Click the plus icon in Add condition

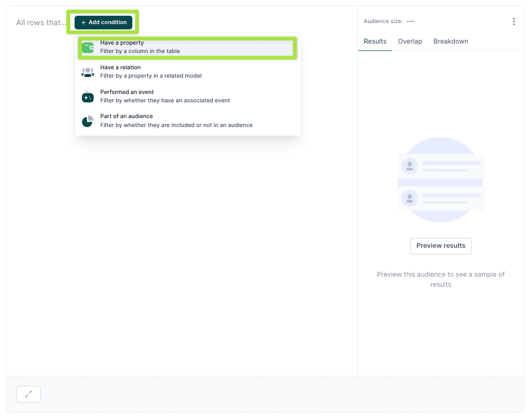point(84,23)
